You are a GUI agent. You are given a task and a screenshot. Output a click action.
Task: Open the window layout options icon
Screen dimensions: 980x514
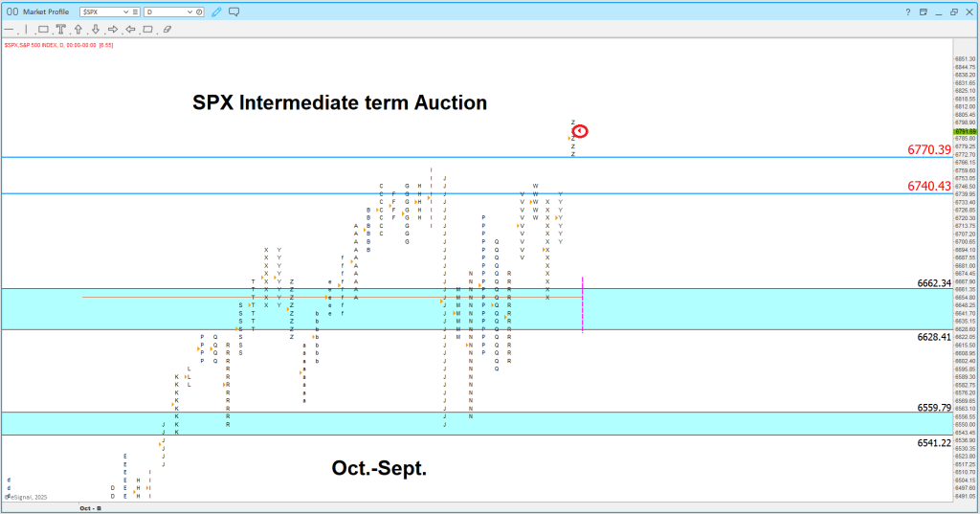924,11
